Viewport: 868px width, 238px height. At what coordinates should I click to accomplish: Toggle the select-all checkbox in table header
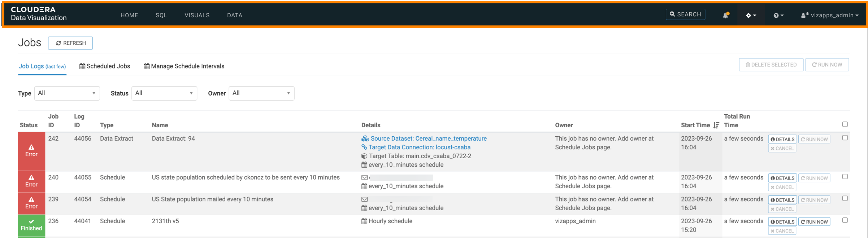tap(845, 124)
